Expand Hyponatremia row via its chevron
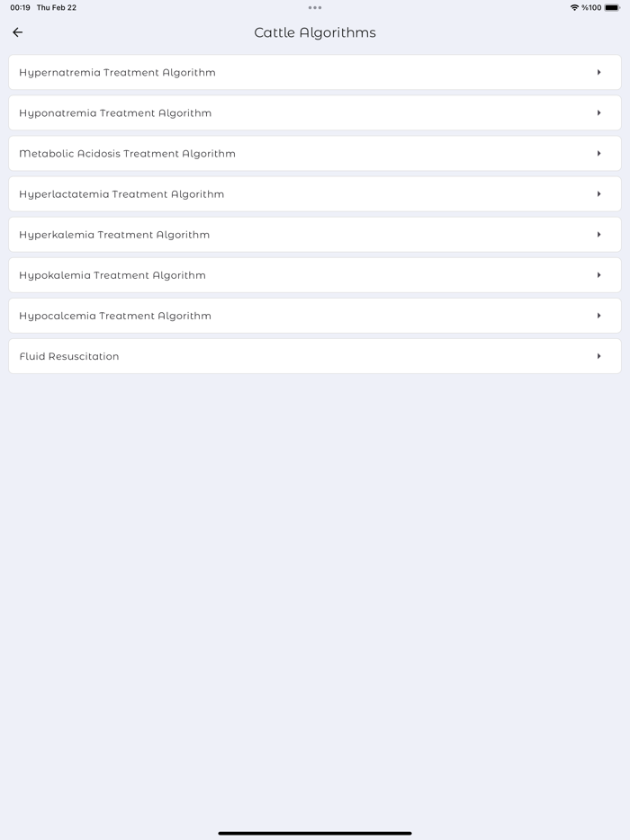630x840 pixels. click(601, 112)
